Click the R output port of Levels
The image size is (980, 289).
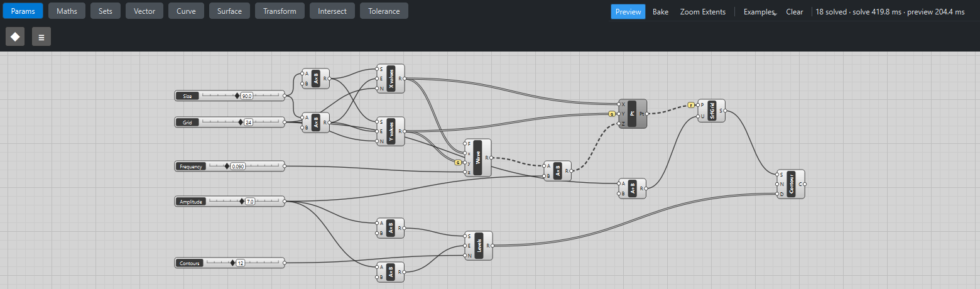click(493, 246)
